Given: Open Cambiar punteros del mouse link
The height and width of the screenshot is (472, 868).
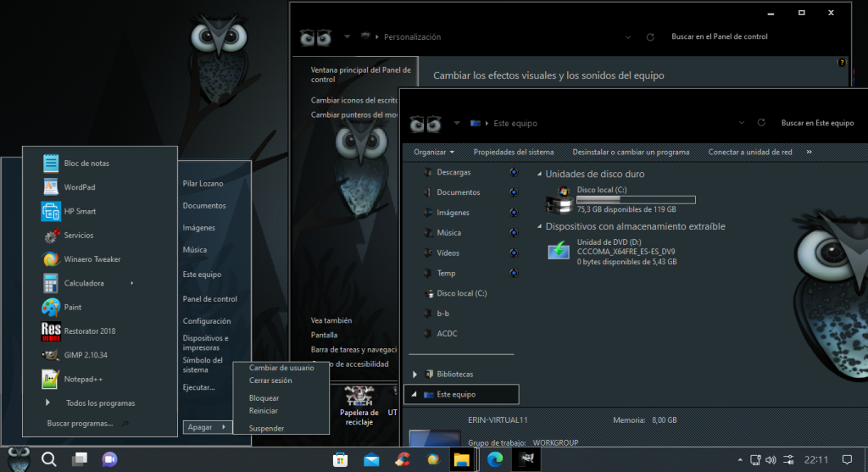Looking at the screenshot, I should click(354, 114).
